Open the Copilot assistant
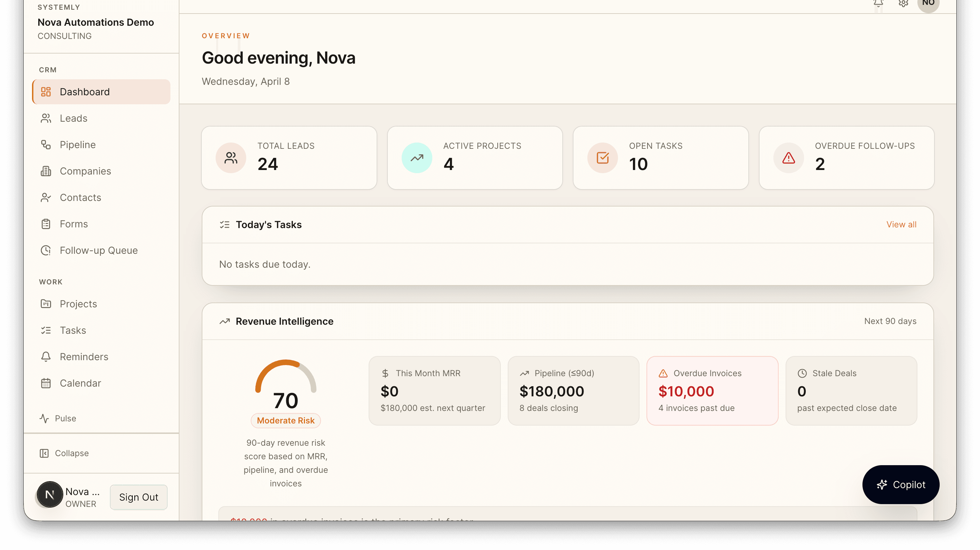Viewport: 980px width, 550px height. 900,485
